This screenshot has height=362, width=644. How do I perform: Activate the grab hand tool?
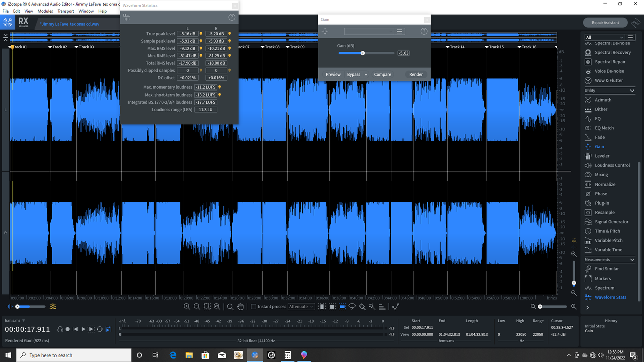click(242, 306)
